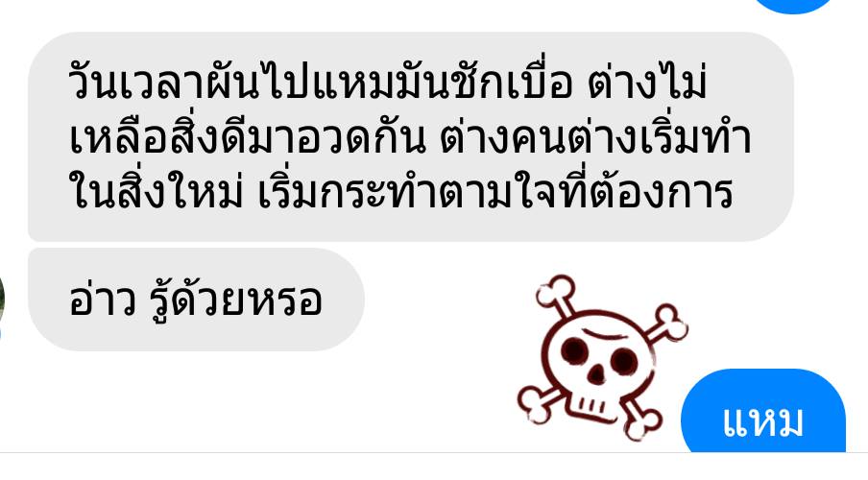Click the word "ต้องการ" ending the long message

[x=663, y=191]
